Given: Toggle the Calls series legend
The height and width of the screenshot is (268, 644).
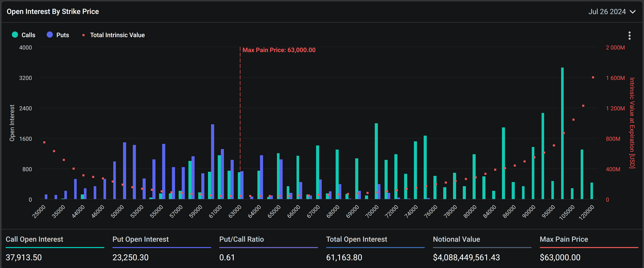Looking at the screenshot, I should coord(28,35).
